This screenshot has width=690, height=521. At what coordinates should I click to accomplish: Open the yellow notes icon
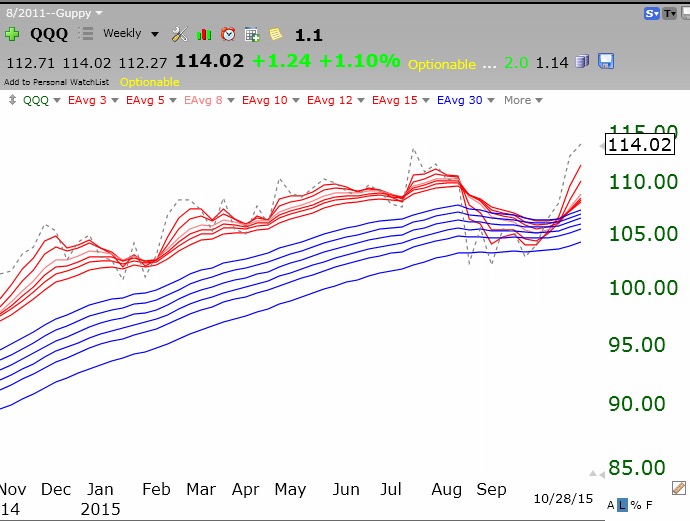coord(275,34)
